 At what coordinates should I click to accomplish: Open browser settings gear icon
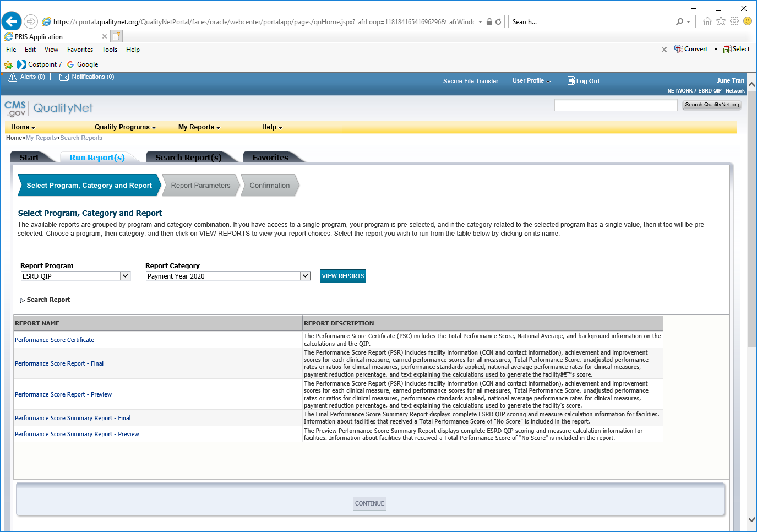[x=734, y=21]
